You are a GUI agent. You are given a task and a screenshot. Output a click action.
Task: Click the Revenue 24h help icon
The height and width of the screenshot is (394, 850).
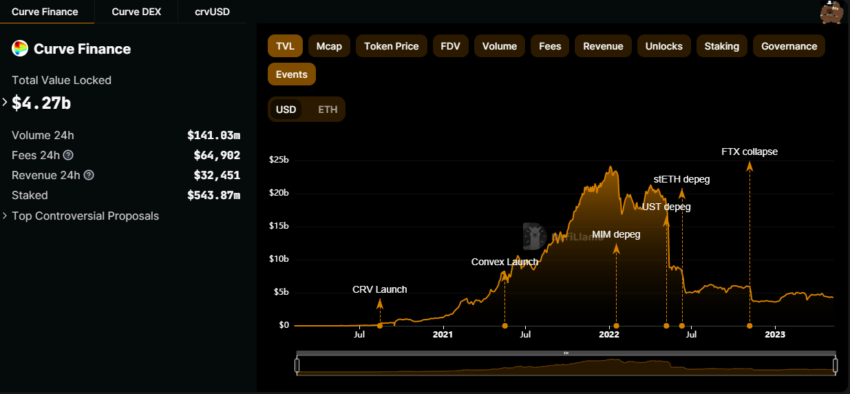click(x=89, y=176)
